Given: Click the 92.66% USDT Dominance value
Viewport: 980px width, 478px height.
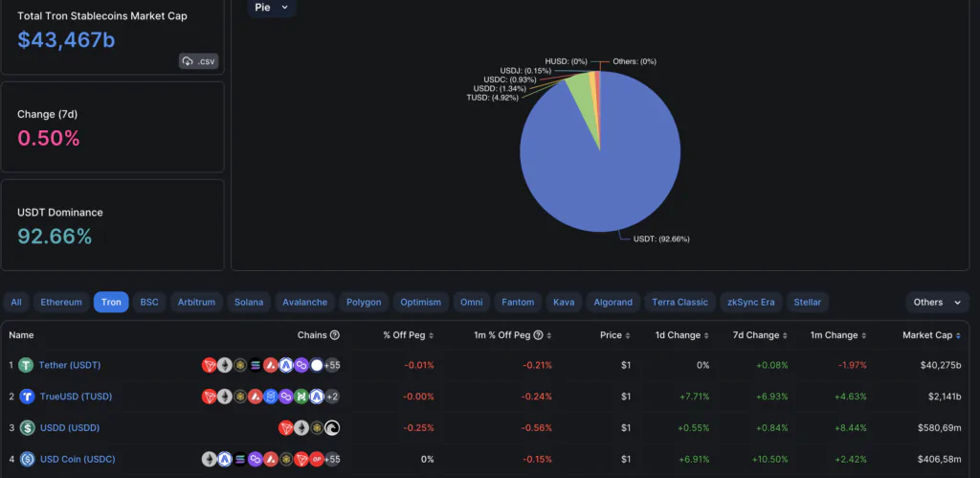Looking at the screenshot, I should [55, 236].
